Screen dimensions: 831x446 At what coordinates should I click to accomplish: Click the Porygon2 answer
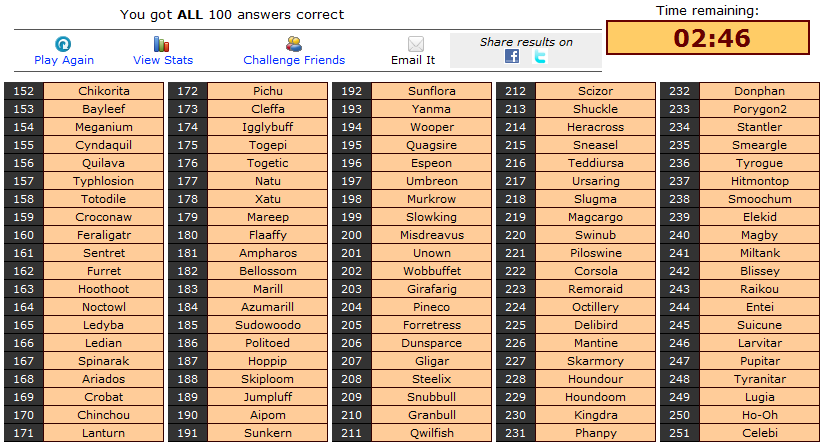(x=759, y=109)
